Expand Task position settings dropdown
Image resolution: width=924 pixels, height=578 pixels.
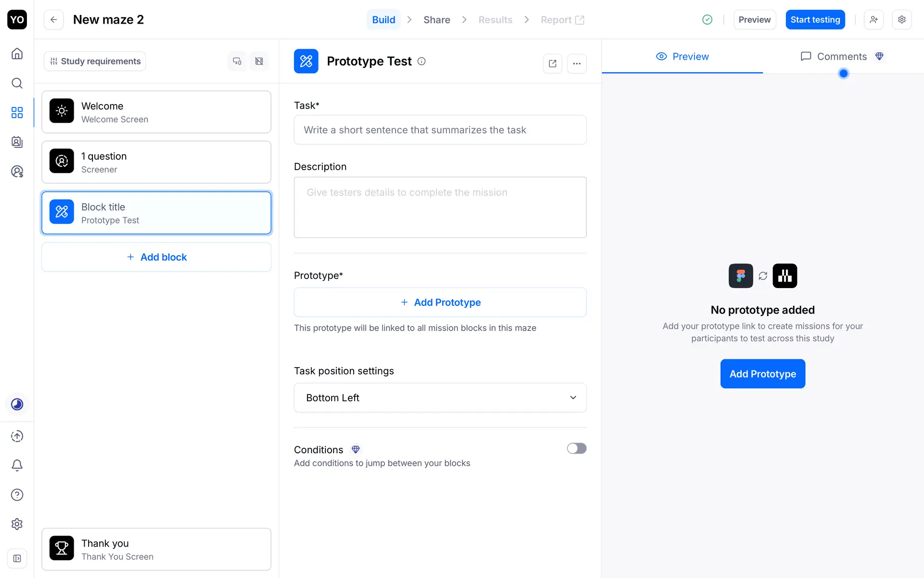[x=440, y=398]
